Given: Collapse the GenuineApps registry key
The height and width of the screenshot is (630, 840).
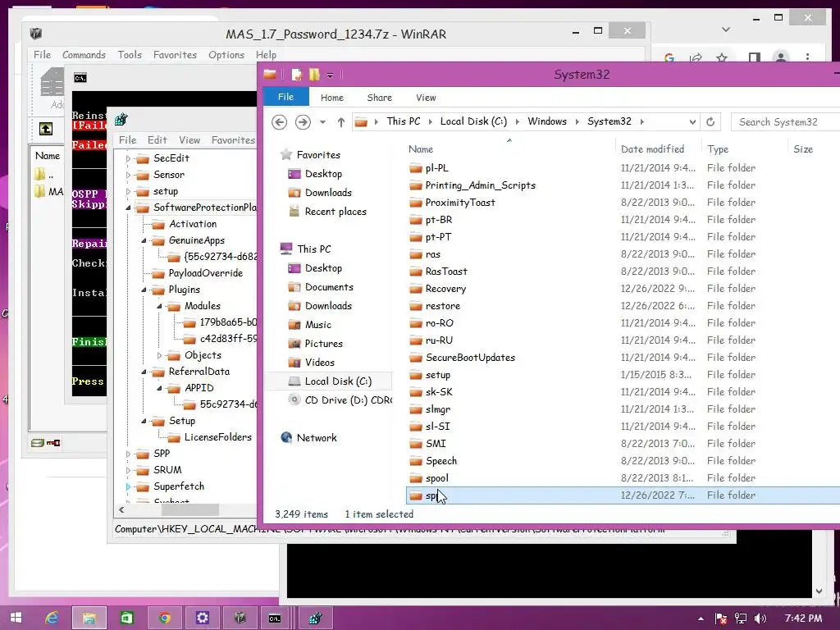Looking at the screenshot, I should (x=144, y=241).
